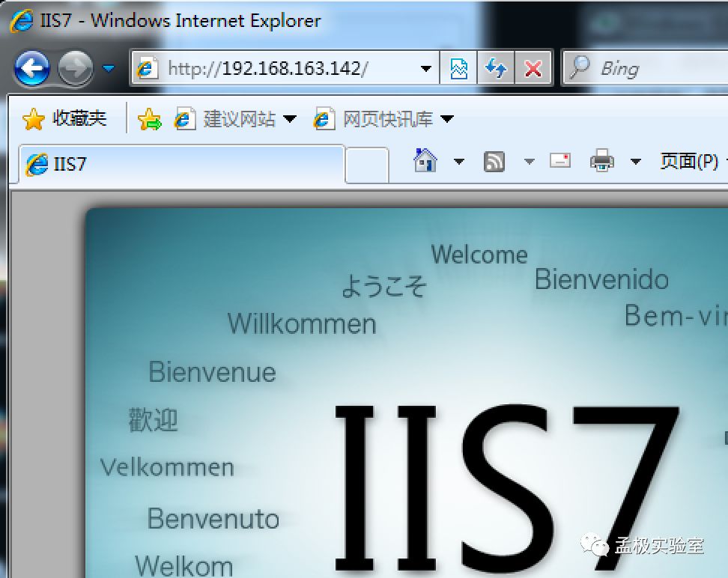
Task: Click the RSS feeds icon
Action: pos(494,161)
